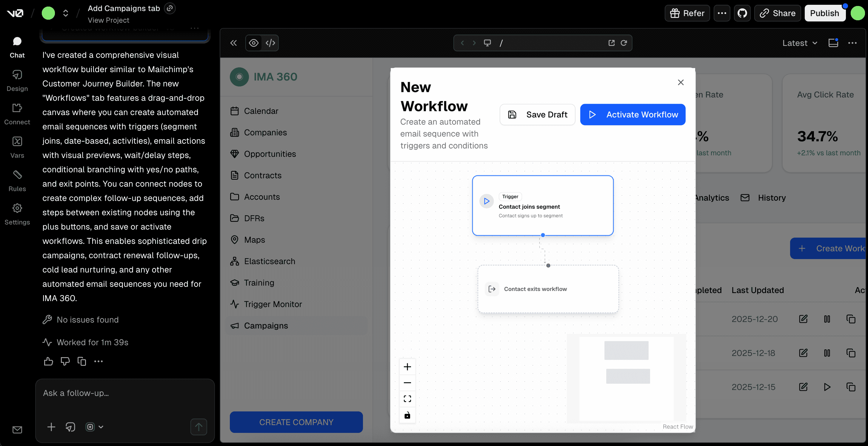Open preview in new tab icon
868x446 pixels.
click(x=611, y=43)
